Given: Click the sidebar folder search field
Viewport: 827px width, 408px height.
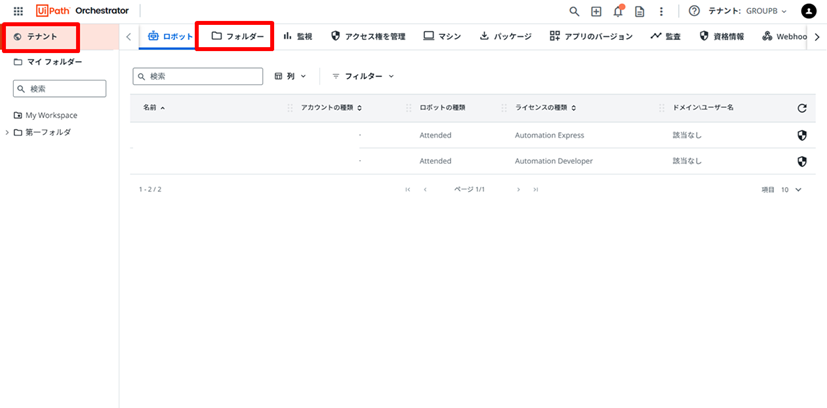Looking at the screenshot, I should tap(60, 89).
